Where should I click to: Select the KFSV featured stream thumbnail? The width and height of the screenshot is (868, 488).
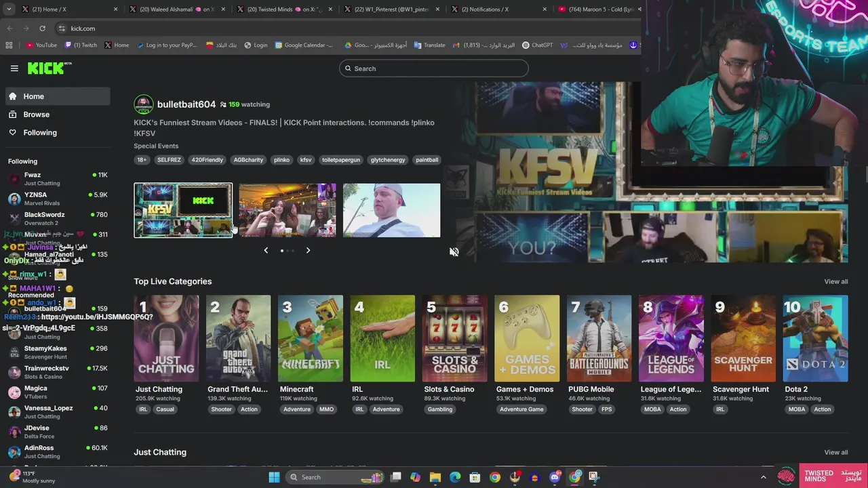(183, 210)
